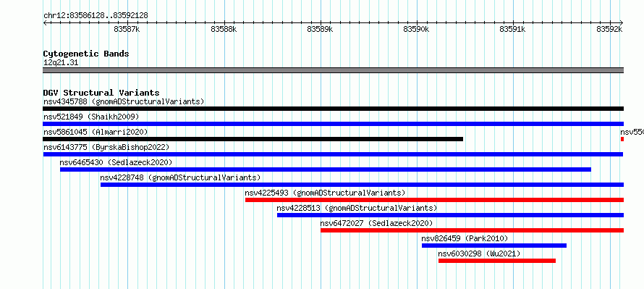The height and width of the screenshot is (289, 644).
Task: Click the 83591k ruler tick label
Action: [x=512, y=29]
